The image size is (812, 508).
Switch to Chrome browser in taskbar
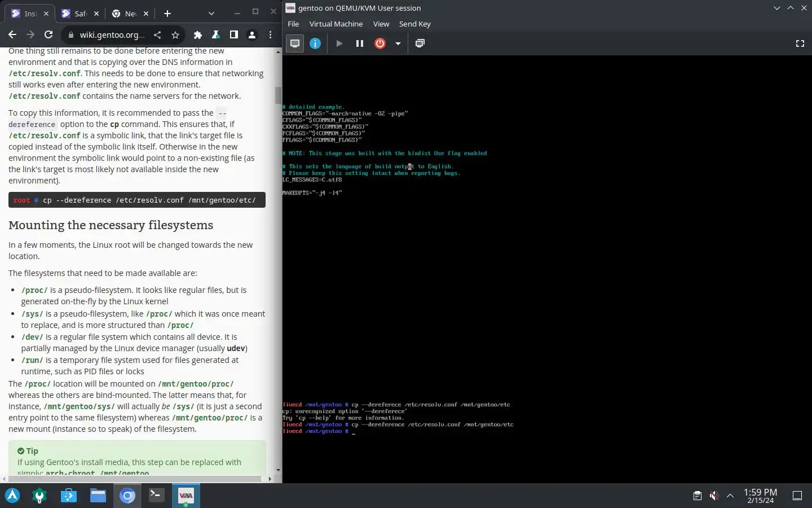127,496
